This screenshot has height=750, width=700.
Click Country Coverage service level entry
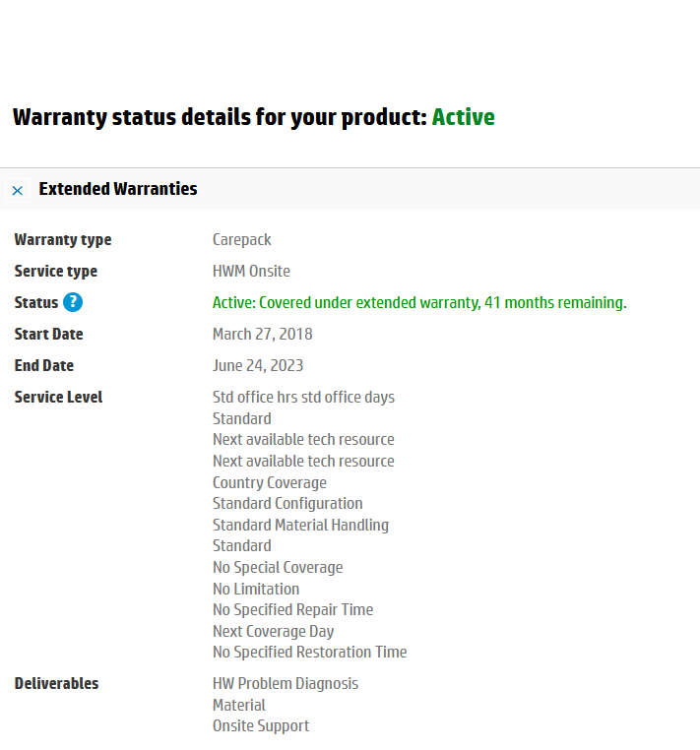(270, 482)
